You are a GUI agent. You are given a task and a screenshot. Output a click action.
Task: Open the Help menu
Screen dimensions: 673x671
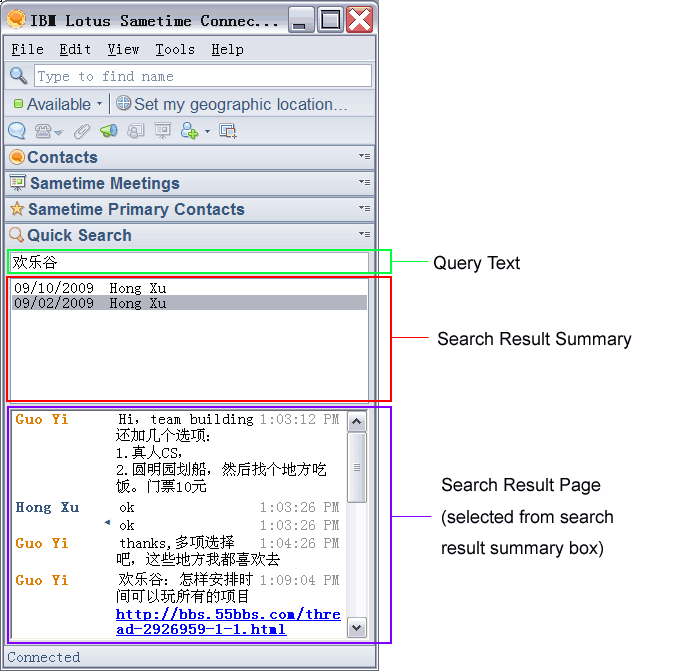[227, 49]
